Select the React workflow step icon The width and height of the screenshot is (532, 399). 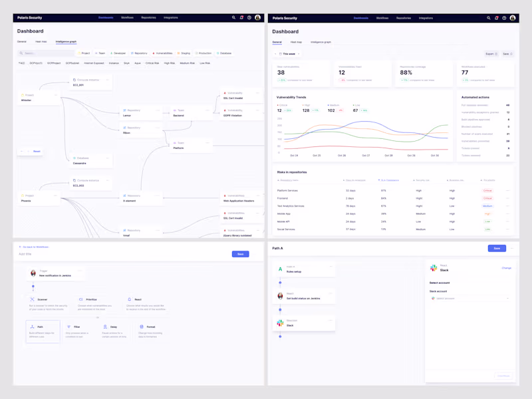[129, 299]
